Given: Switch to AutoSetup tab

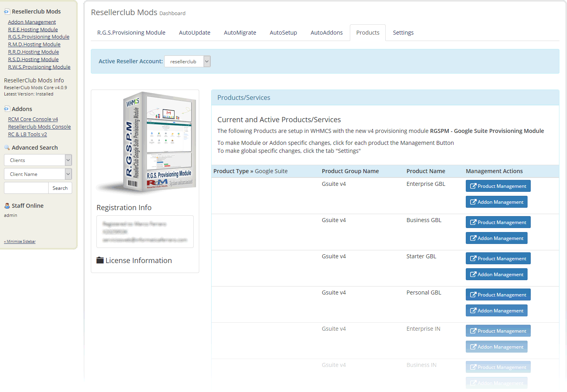Looking at the screenshot, I should pos(283,33).
